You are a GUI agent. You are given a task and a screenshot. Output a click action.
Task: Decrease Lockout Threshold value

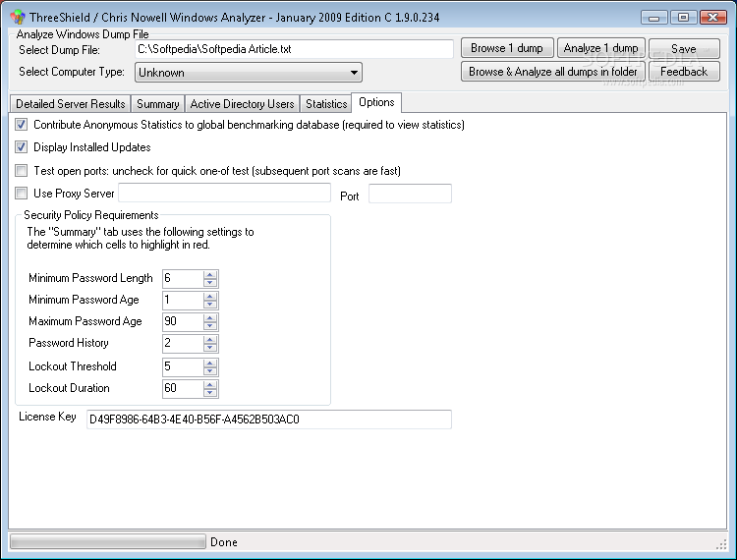click(210, 370)
